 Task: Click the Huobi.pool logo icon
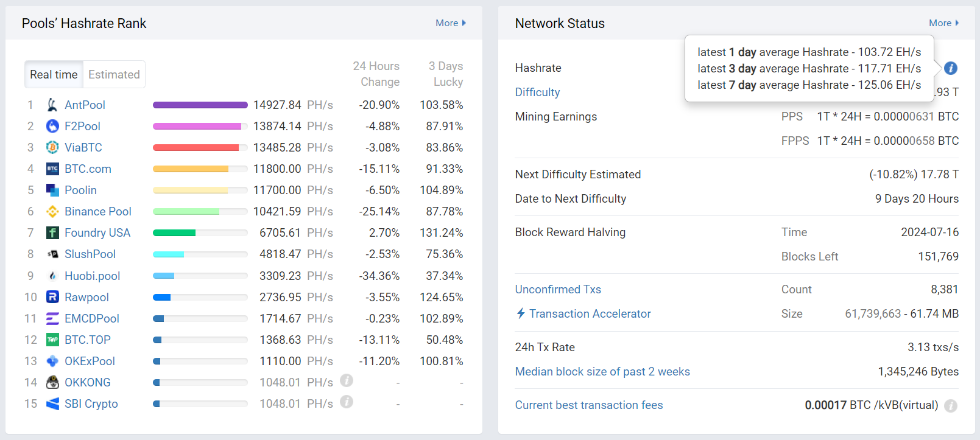[52, 276]
